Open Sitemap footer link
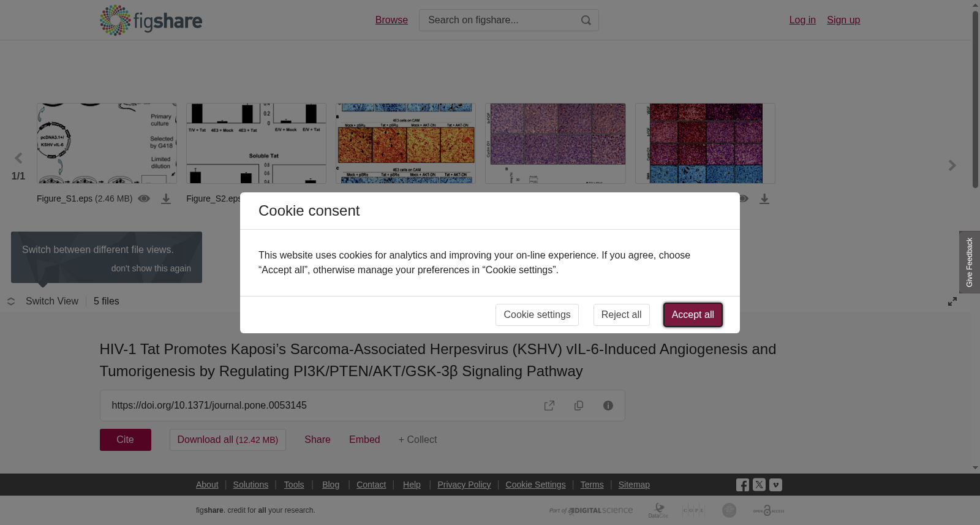Viewport: 980px width, 525px height. coord(634,485)
